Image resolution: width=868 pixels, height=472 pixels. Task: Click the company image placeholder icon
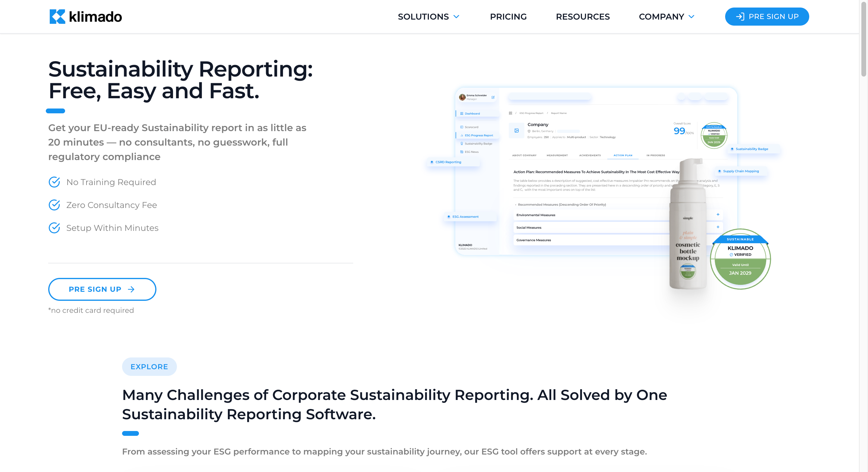coord(516,131)
